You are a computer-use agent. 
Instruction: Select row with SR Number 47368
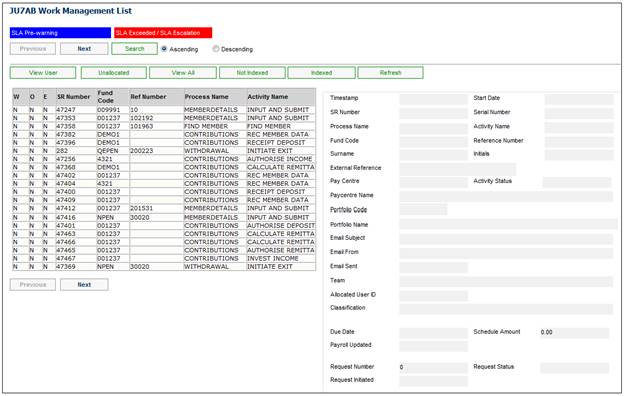[164, 167]
